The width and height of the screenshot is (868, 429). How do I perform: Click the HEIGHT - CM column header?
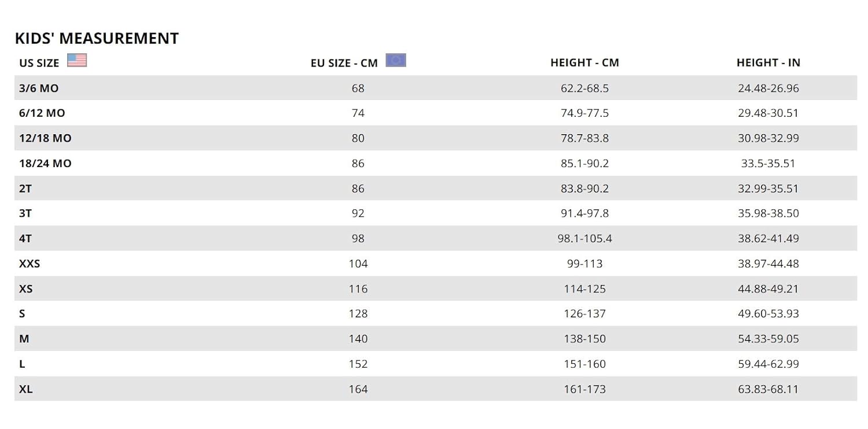point(584,62)
